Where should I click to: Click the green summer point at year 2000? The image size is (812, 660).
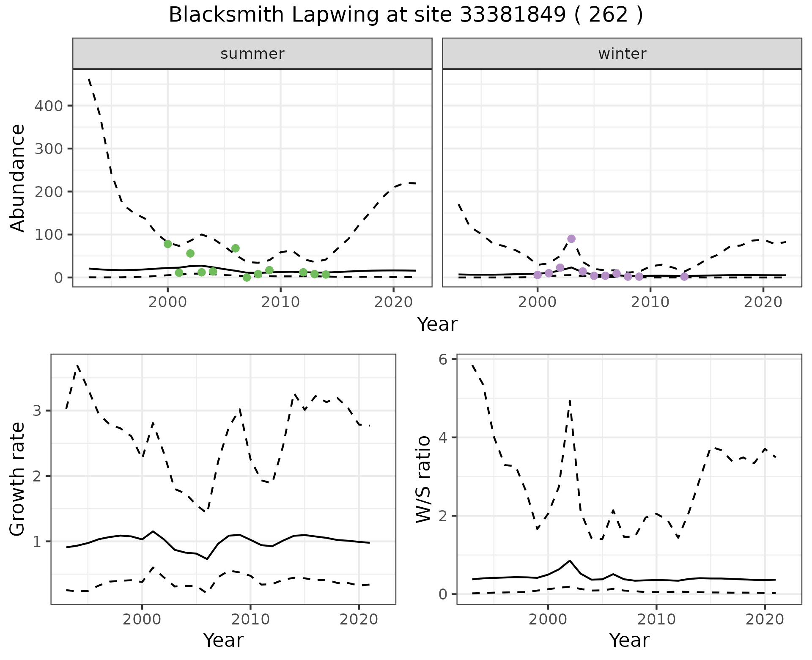coord(167,244)
